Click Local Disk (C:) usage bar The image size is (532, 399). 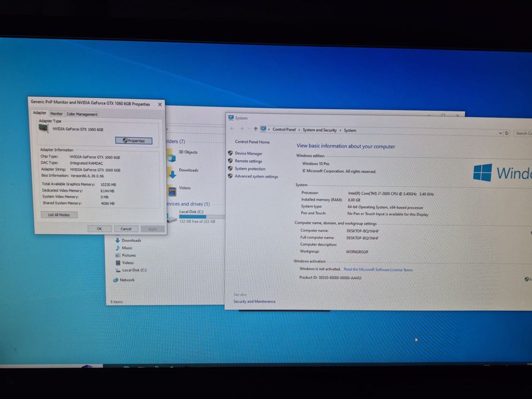[x=202, y=217]
